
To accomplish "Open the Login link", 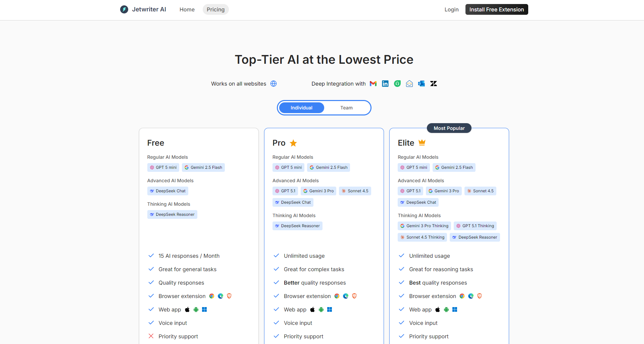I will tap(451, 9).
